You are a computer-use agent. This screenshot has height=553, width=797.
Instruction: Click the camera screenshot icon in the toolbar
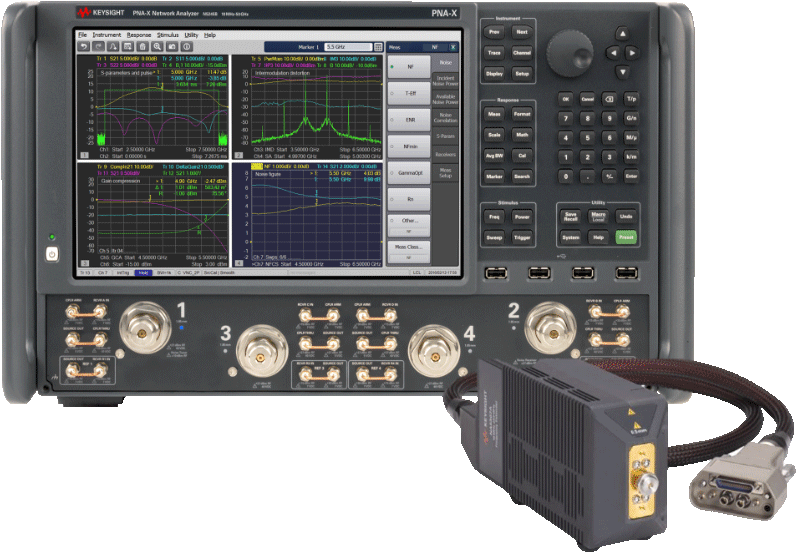[x=172, y=47]
